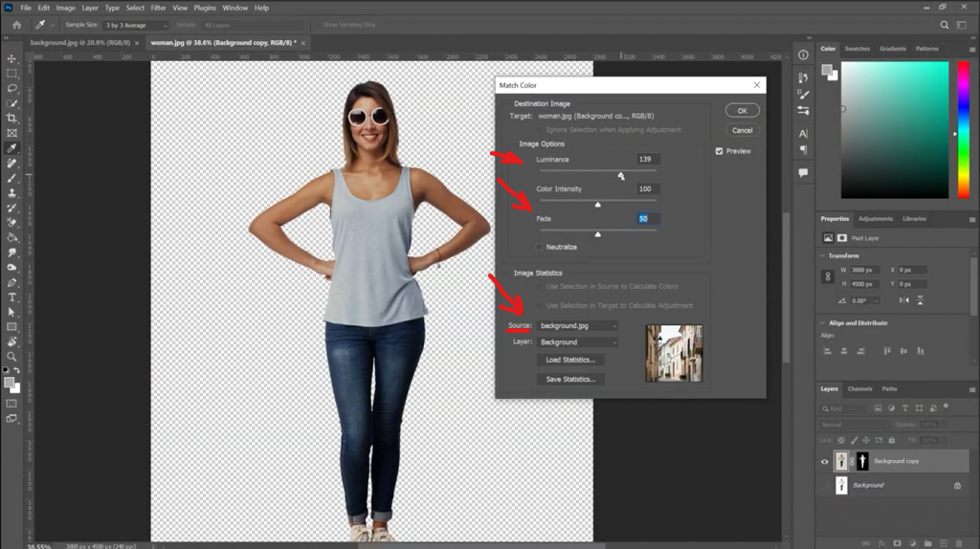Screen dimensions: 980x549
Task: Open the Comments panel icon
Action: (803, 173)
